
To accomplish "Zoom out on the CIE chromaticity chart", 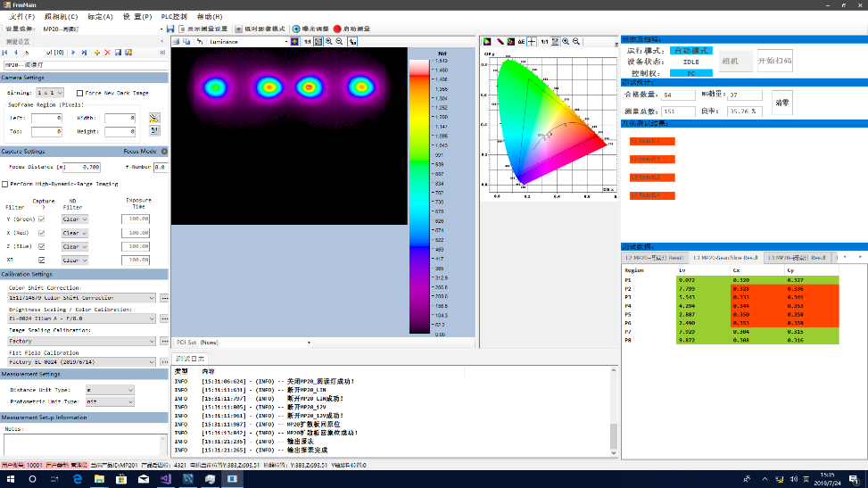I will 576,42.
